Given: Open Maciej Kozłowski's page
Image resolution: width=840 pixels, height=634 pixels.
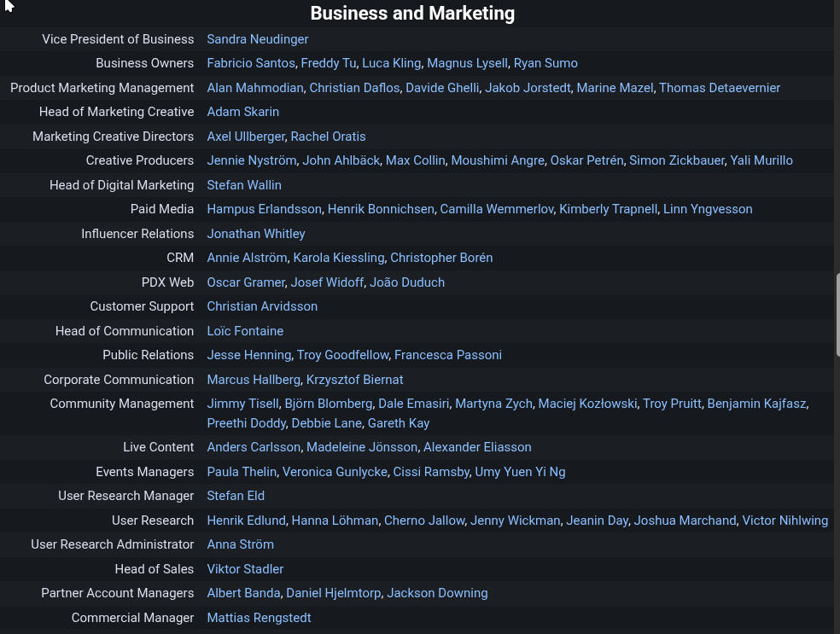Looking at the screenshot, I should point(587,404).
